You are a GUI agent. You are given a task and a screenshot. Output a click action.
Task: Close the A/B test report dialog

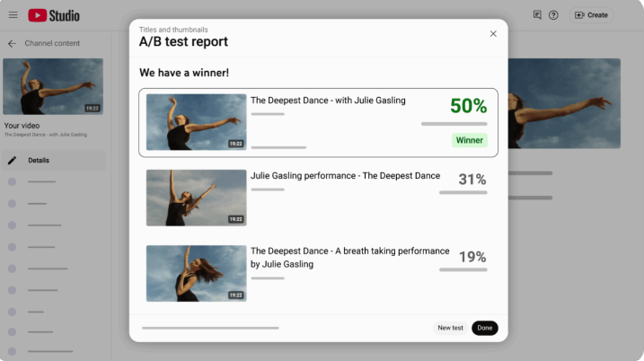coord(493,34)
